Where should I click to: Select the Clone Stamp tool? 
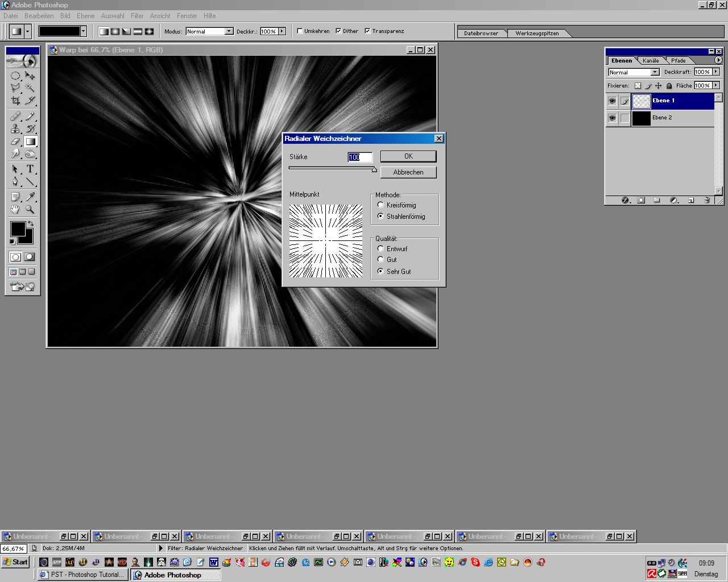click(x=15, y=128)
